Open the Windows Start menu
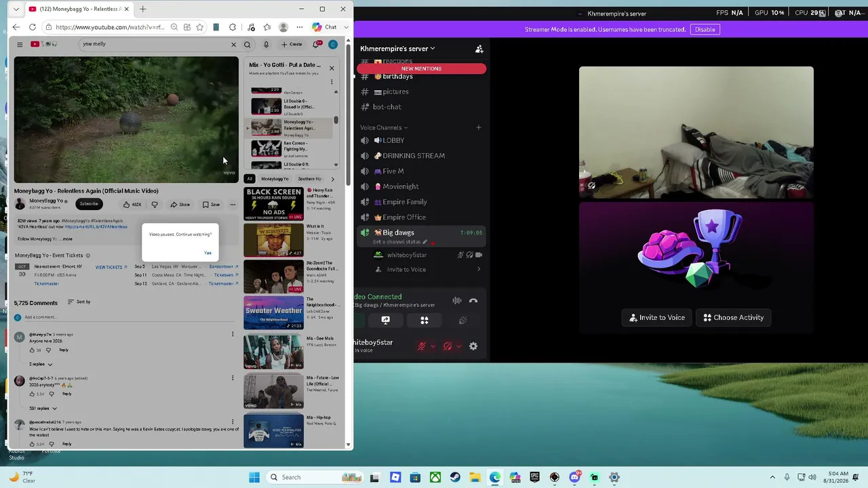 click(x=254, y=477)
